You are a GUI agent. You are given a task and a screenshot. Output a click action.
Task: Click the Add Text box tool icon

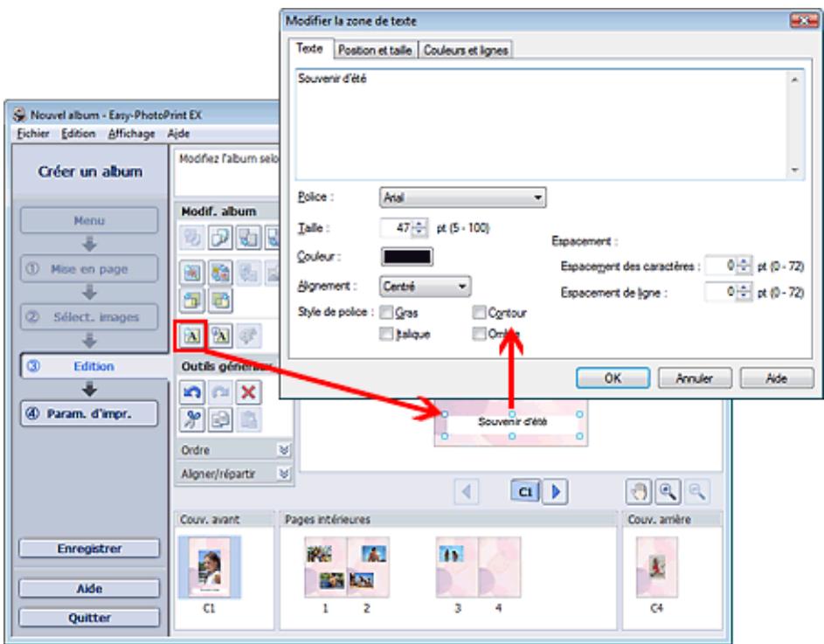[x=192, y=336]
